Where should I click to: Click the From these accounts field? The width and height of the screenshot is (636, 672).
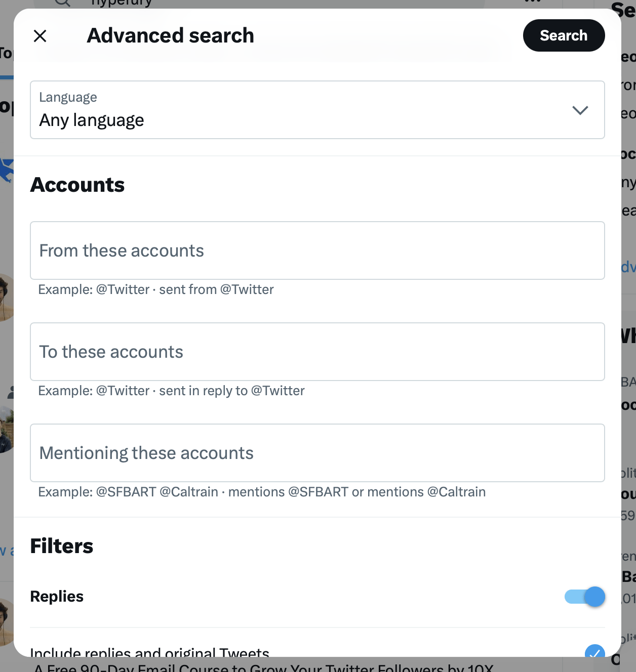(317, 250)
